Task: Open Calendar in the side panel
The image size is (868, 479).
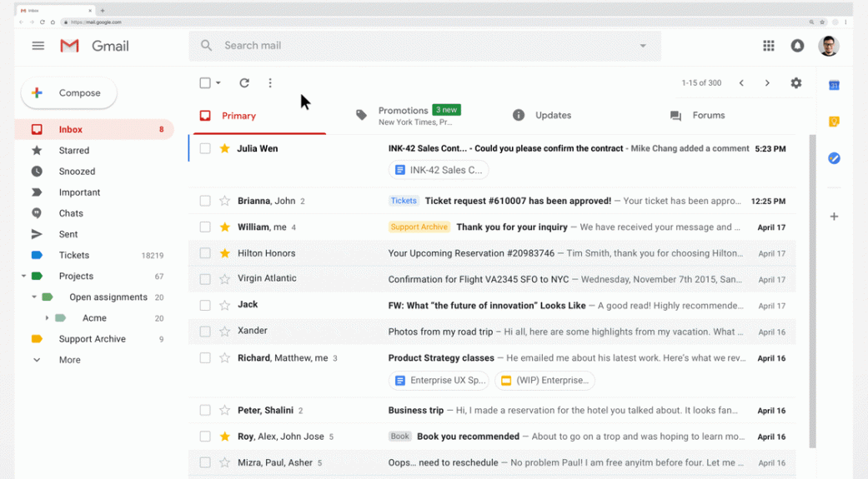Action: point(834,85)
